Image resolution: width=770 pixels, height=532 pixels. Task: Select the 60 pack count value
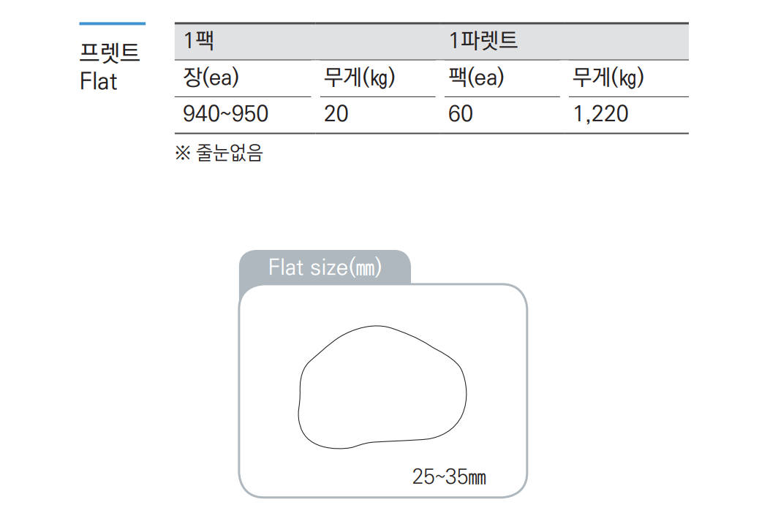[461, 114]
